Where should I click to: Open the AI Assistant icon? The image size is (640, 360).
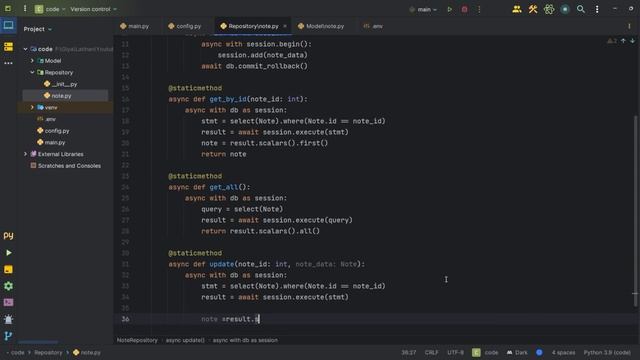pos(549,9)
